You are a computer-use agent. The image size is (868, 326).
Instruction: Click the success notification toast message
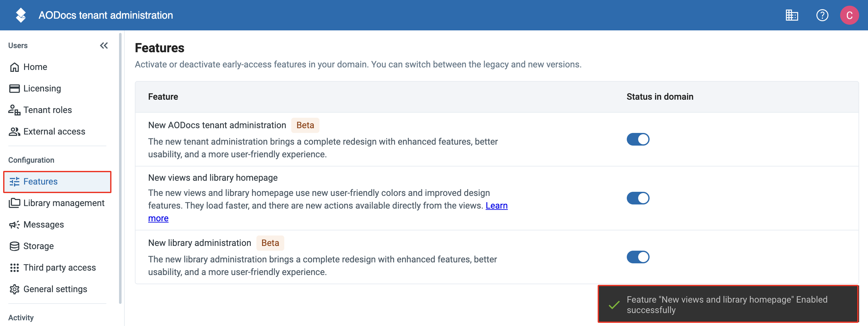728,304
